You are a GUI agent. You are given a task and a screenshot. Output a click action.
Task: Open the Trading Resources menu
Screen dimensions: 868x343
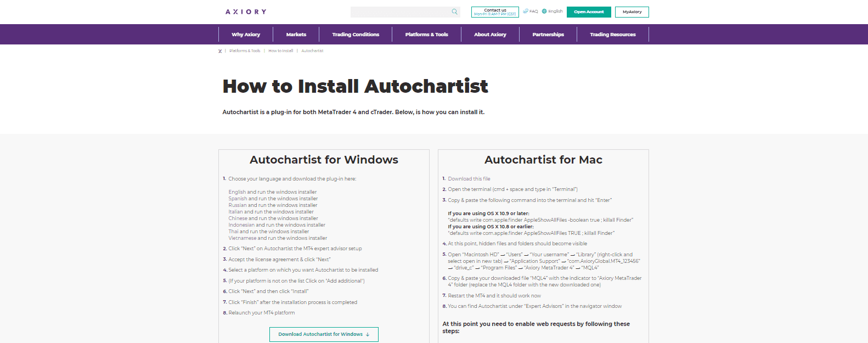point(613,35)
